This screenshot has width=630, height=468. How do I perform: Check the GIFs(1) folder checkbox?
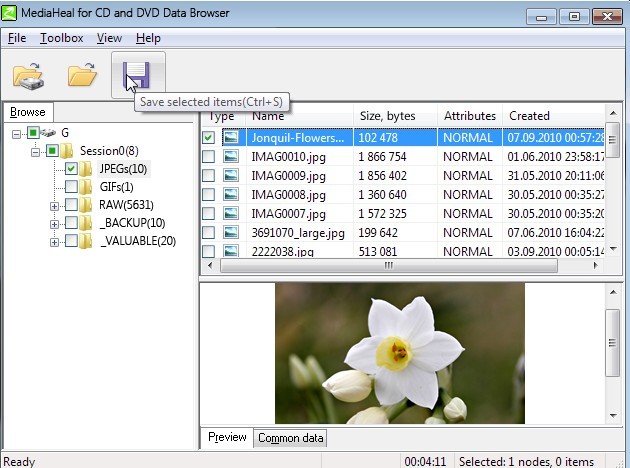pos(71,187)
